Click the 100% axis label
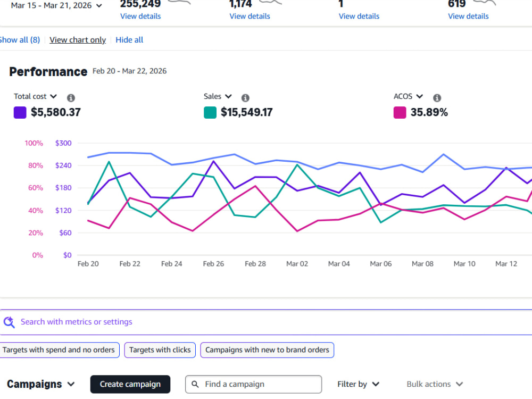 tap(34, 143)
